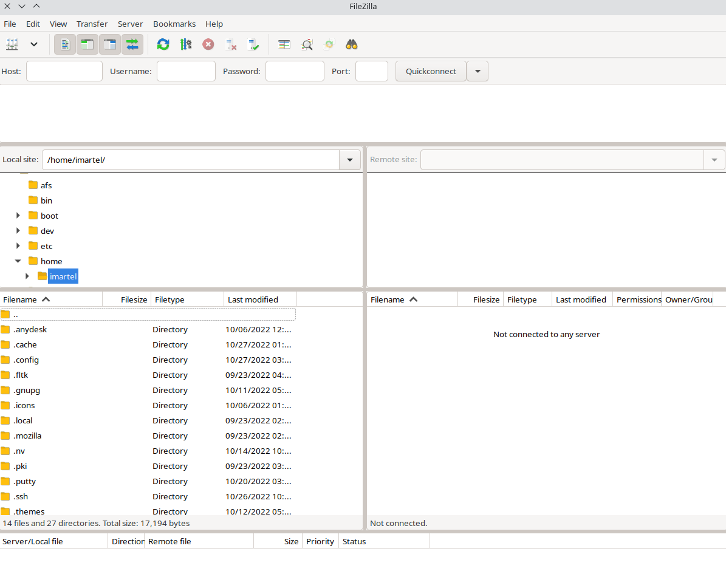Open the Site Manager icon
This screenshot has width=726, height=588.
[x=12, y=44]
